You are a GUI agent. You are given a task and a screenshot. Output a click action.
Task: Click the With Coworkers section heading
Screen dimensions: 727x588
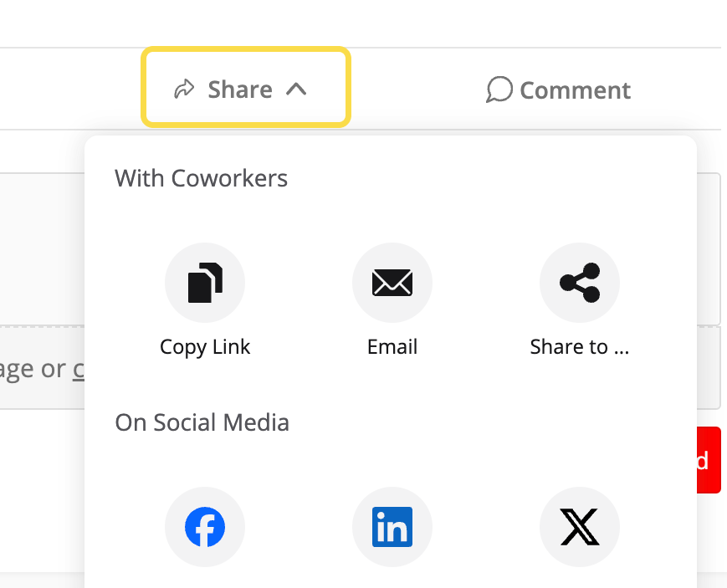click(x=202, y=178)
